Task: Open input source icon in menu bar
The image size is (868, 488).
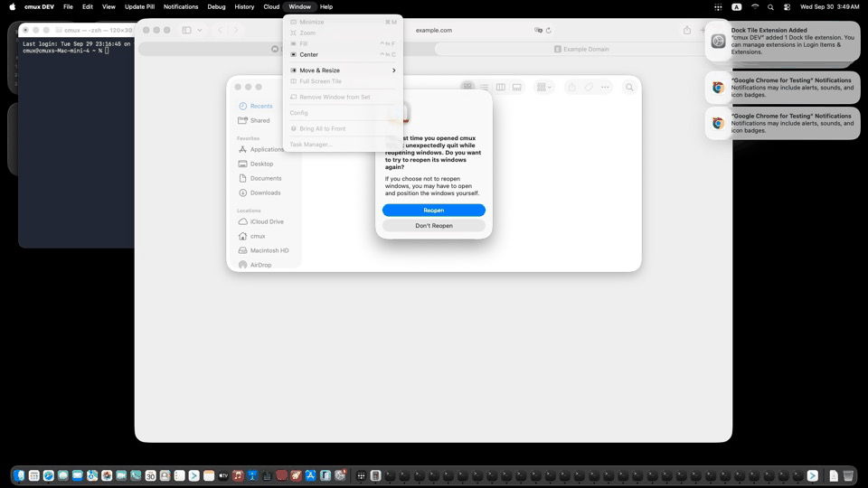Action: point(736,7)
